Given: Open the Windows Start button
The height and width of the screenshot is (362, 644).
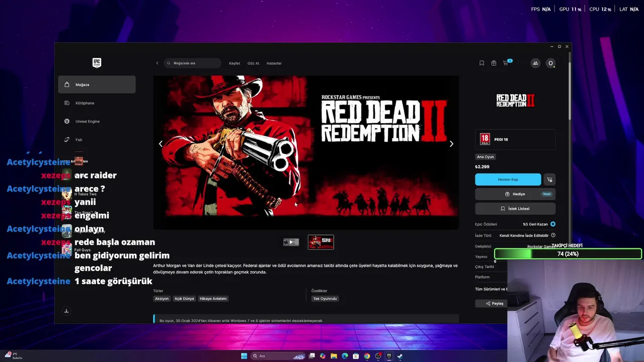Looking at the screenshot, I should (244, 356).
